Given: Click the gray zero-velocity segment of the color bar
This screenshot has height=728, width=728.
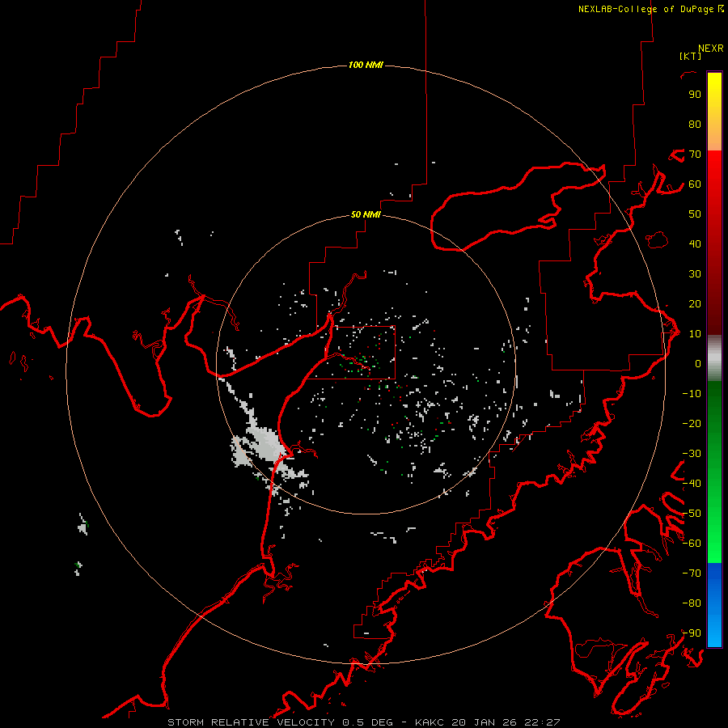Looking at the screenshot, I should tap(714, 358).
